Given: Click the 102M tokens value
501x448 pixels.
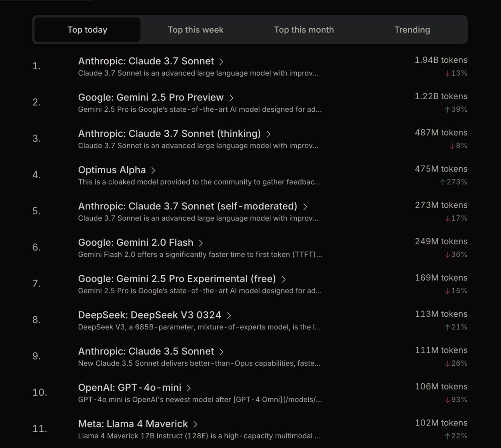Looking at the screenshot, I should pyautogui.click(x=441, y=423).
